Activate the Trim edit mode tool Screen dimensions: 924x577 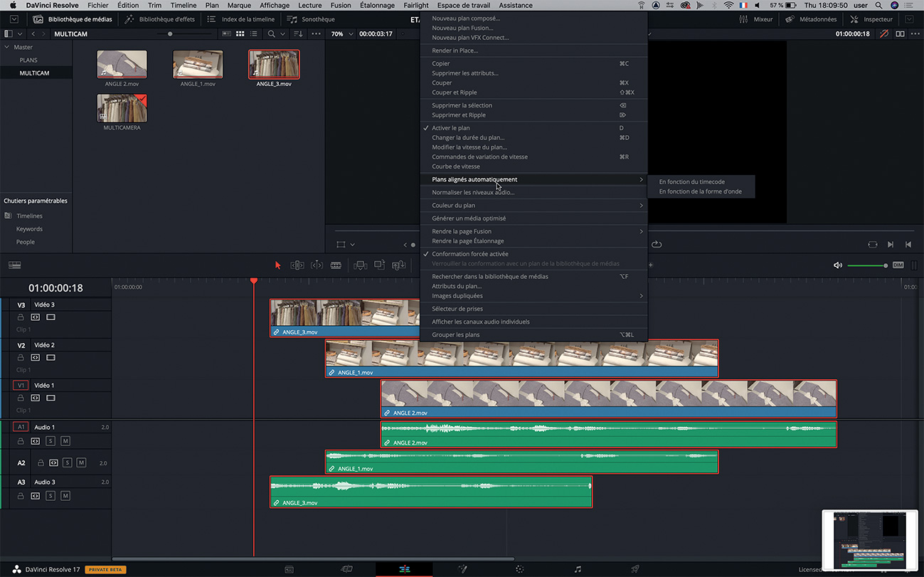[x=297, y=265]
